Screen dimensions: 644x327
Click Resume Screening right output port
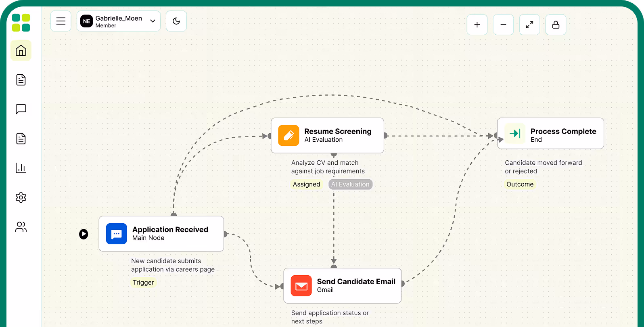[x=385, y=136]
